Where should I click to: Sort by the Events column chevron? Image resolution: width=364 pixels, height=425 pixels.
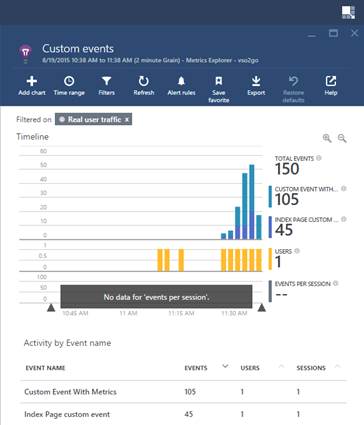(225, 366)
